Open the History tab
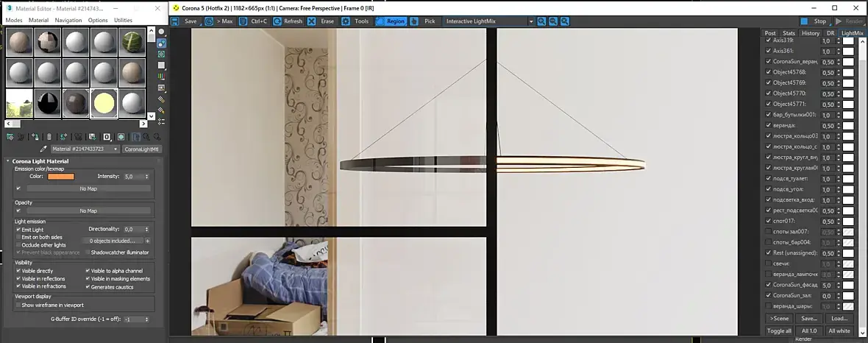The width and height of the screenshot is (868, 343). (811, 33)
